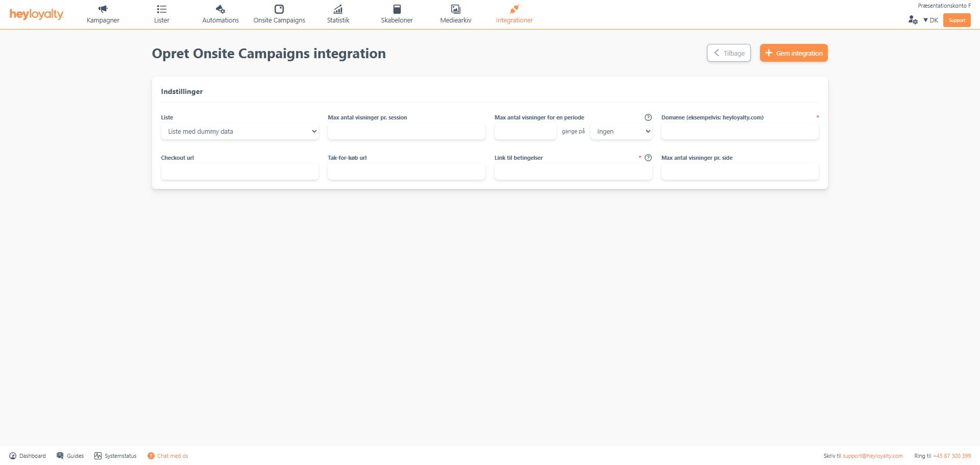Click the Statistik chart icon
Image resolution: width=980 pixels, height=465 pixels.
pos(338,9)
